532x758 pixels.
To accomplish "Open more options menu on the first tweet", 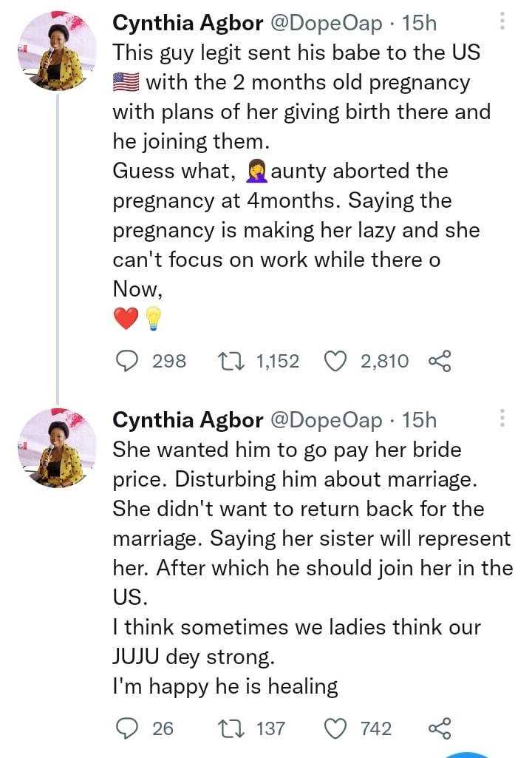I will click(x=502, y=22).
